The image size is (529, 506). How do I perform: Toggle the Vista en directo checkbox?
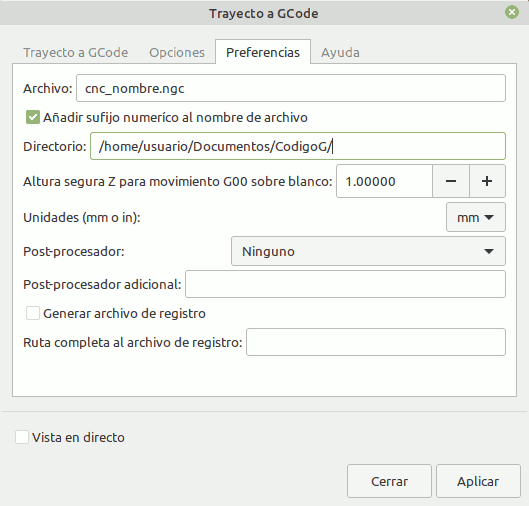[x=22, y=437]
